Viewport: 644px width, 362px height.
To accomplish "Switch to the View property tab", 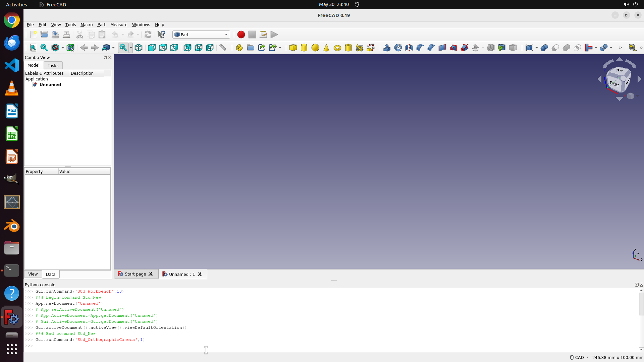I will click(33, 274).
